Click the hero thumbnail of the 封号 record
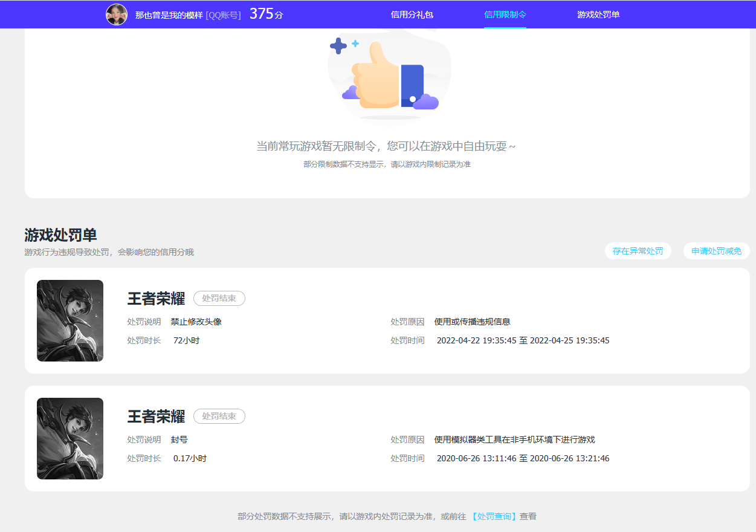This screenshot has width=756, height=532. 70,438
